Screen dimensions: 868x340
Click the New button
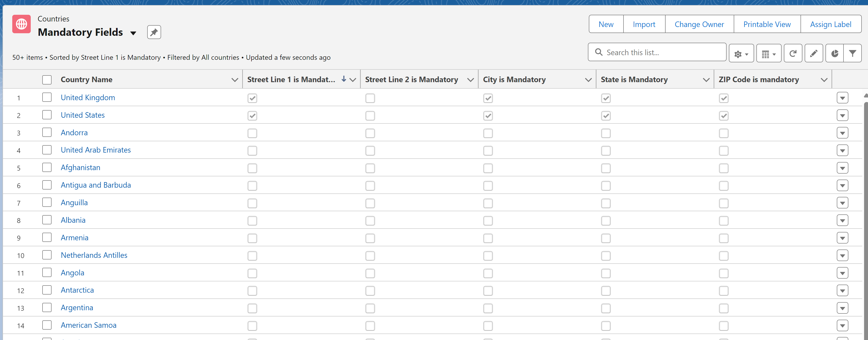click(606, 24)
